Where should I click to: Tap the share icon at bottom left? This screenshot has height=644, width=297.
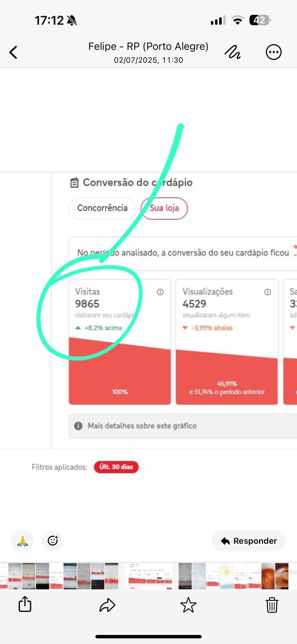coord(25,604)
